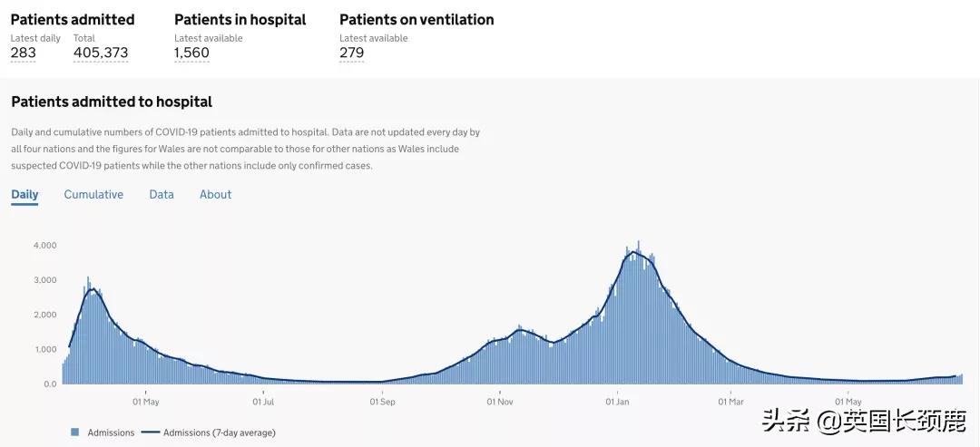The height and width of the screenshot is (447, 980).
Task: Select the Daily tab
Action: tap(24, 194)
